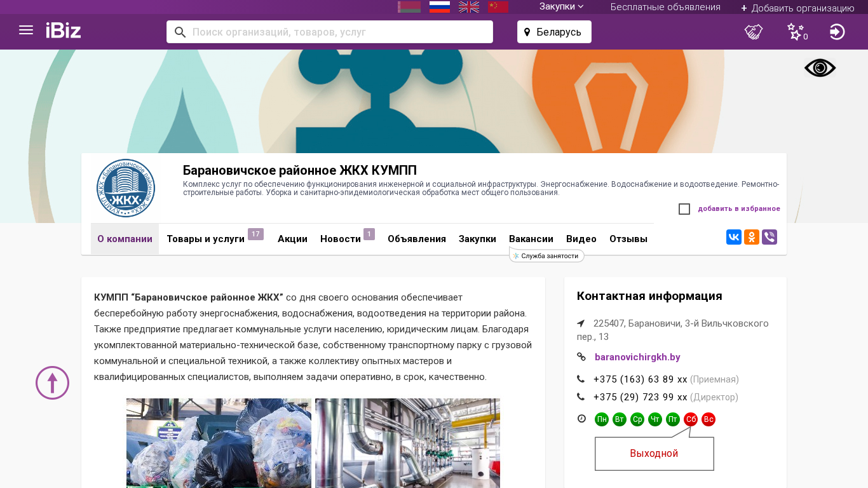
Task: Switch to Russian language flag
Action: (x=440, y=7)
